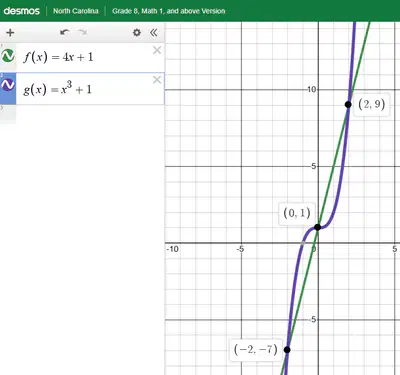This screenshot has height=375, width=400.
Task: Collapse the expression list panel
Action: [154, 33]
